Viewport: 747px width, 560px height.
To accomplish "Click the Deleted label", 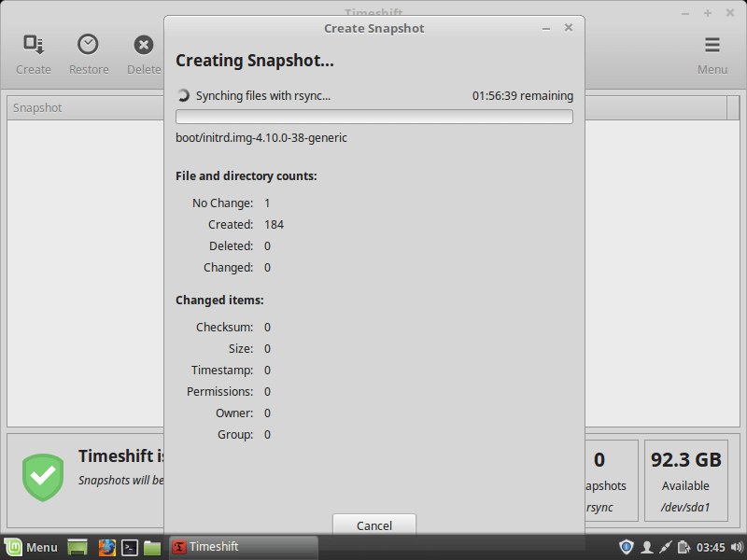I will click(x=231, y=246).
